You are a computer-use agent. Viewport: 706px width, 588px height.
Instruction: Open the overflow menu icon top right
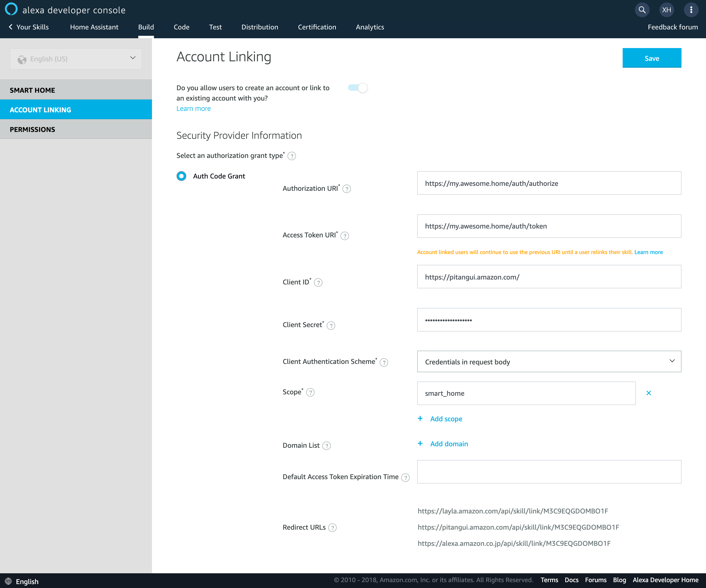pos(691,10)
